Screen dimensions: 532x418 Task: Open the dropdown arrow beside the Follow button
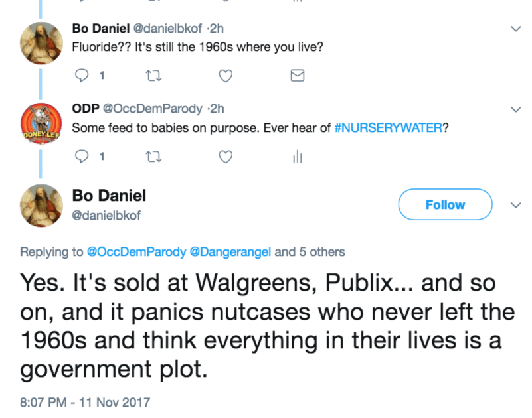point(515,205)
